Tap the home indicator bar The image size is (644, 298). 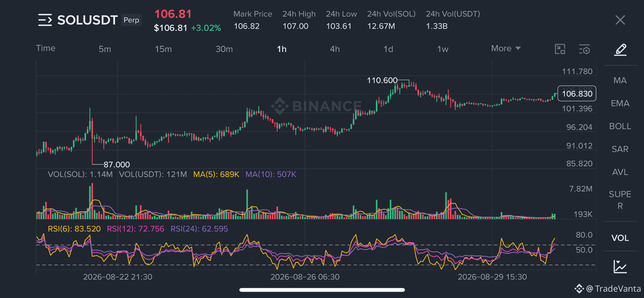pyautogui.click(x=322, y=290)
